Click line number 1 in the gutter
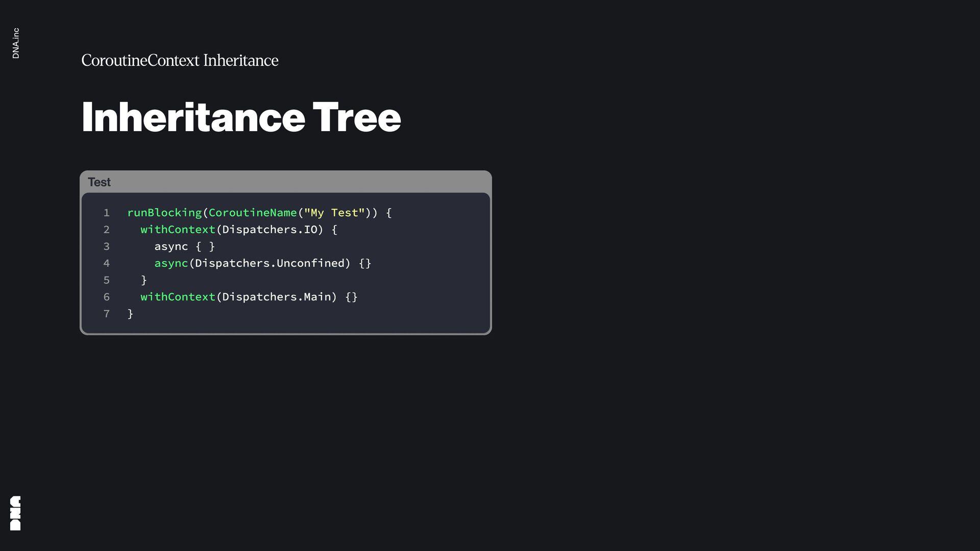The image size is (980, 551). click(x=106, y=213)
